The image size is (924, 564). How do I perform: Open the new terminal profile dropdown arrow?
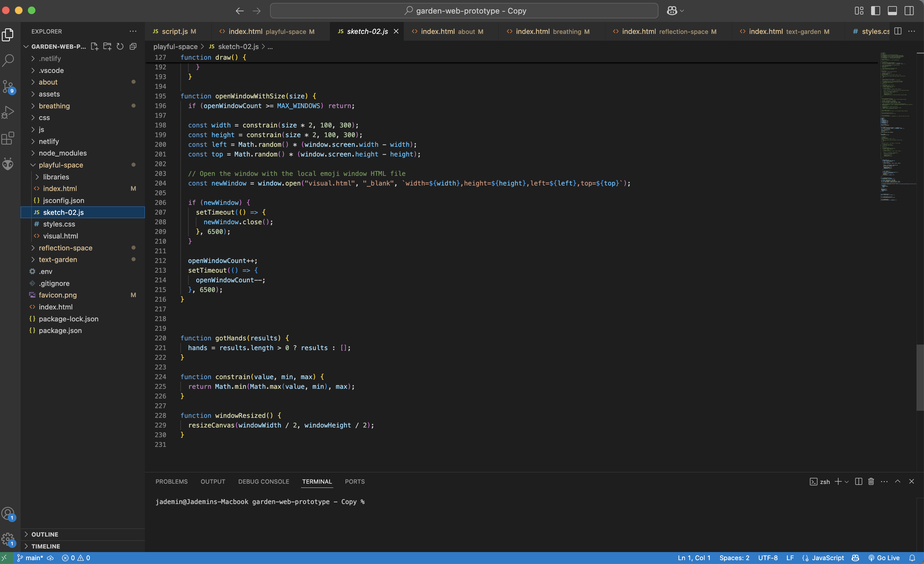click(847, 482)
